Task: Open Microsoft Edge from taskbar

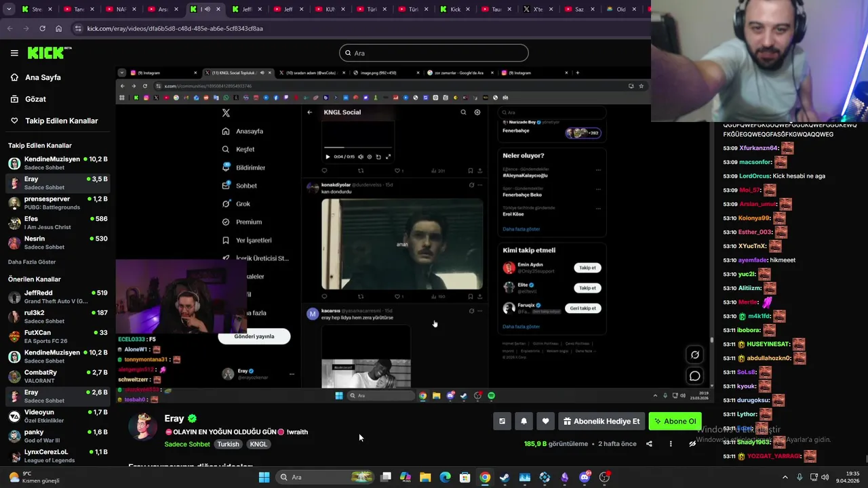Action: 445,477
